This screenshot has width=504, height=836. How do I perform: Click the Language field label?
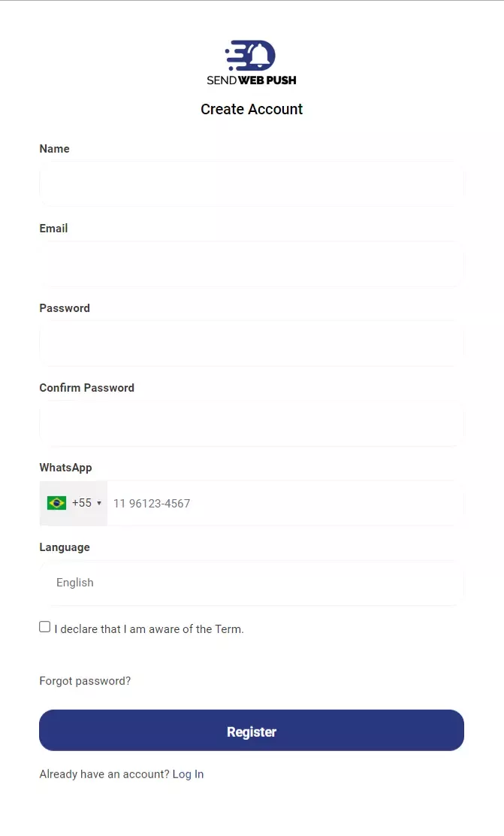[65, 547]
